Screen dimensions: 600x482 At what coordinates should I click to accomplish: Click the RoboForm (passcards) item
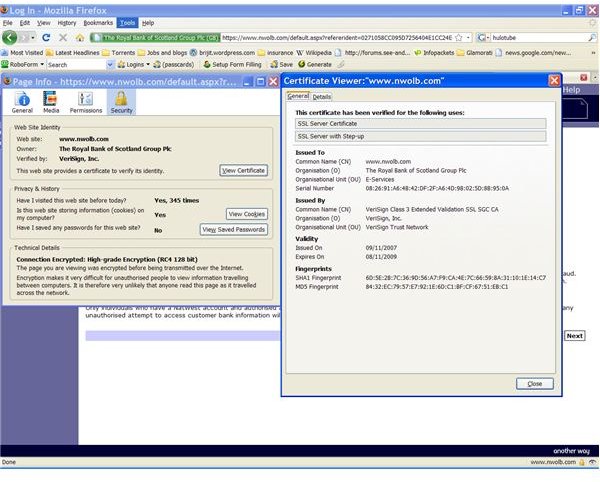point(174,64)
